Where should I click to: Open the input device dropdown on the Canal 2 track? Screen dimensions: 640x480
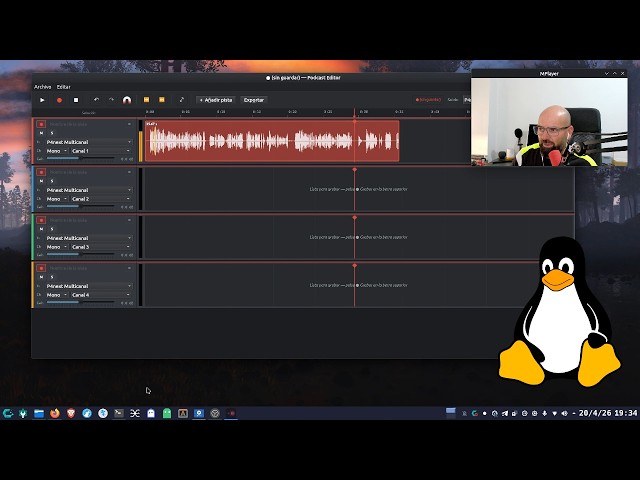(89, 190)
